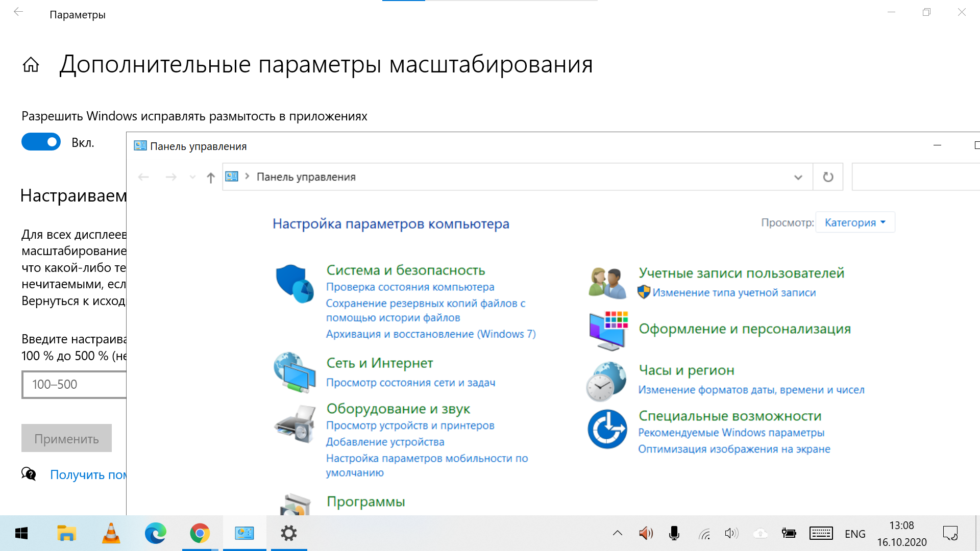Open the address bar history chevron

coord(798,178)
